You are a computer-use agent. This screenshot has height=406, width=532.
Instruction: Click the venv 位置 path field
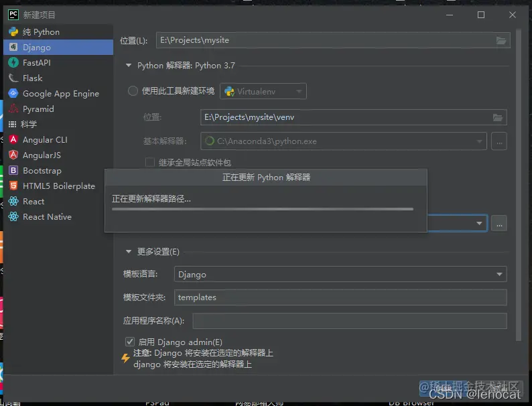tap(354, 117)
